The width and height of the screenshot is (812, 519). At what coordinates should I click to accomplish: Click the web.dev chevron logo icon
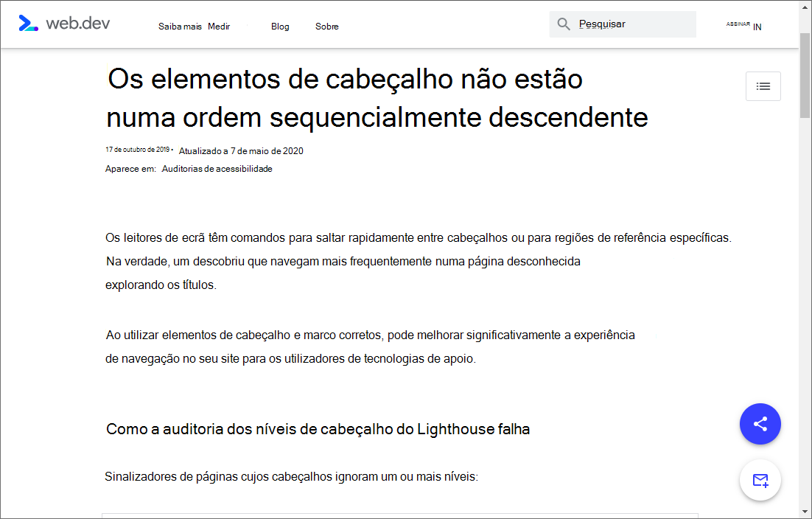[x=28, y=23]
